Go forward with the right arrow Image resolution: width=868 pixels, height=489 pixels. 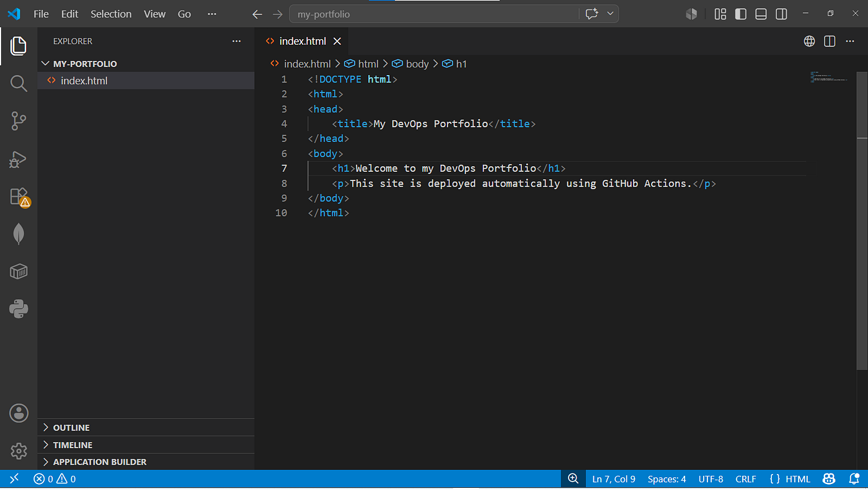pos(277,14)
